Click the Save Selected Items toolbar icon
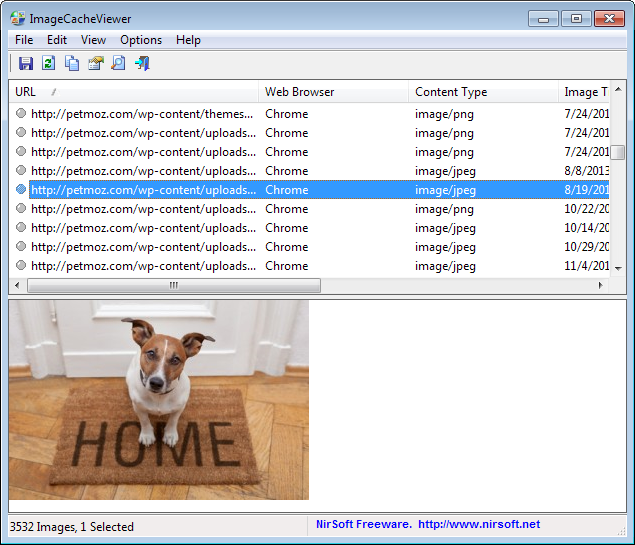The height and width of the screenshot is (545, 635). pos(26,63)
